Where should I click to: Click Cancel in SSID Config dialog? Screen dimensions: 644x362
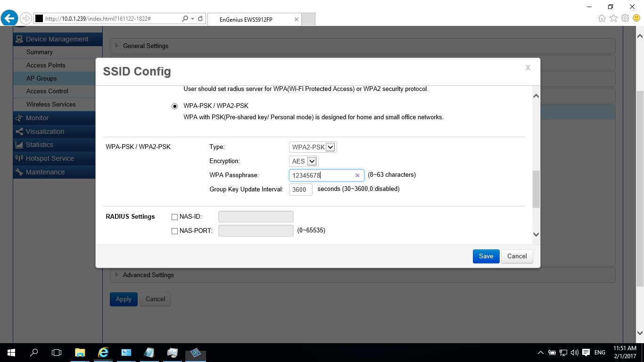[x=517, y=256]
